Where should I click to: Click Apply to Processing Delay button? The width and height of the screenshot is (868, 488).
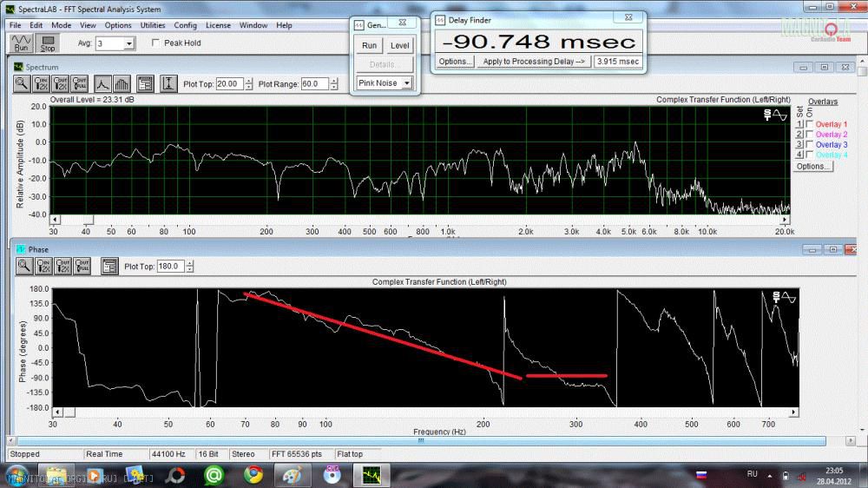pos(535,62)
